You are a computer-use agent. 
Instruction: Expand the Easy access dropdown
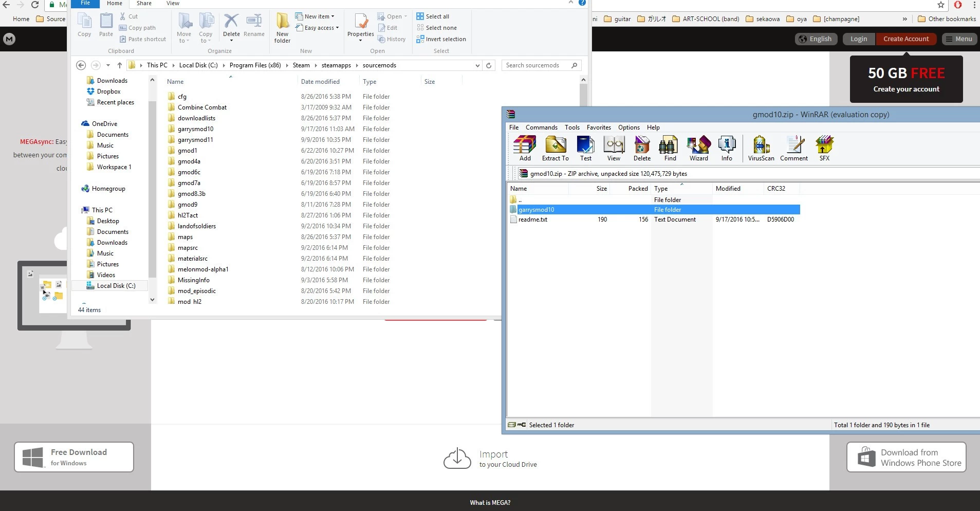[317, 28]
